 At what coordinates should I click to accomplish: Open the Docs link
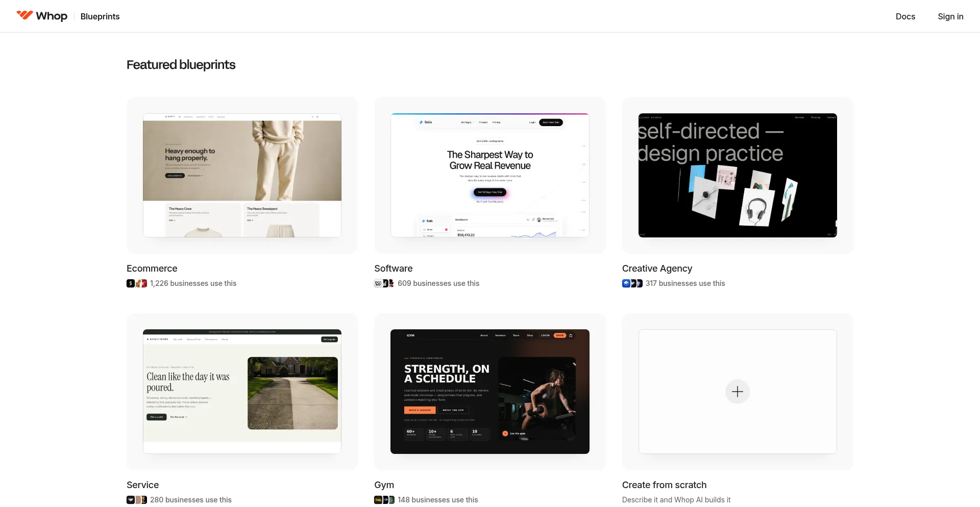pos(905,16)
